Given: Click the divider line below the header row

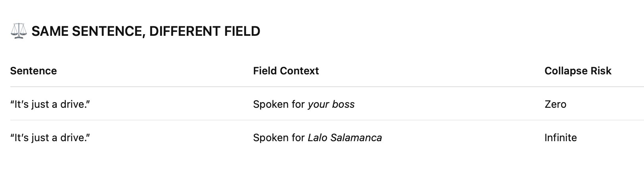Looking at the screenshot, I should pyautogui.click(x=317, y=87).
